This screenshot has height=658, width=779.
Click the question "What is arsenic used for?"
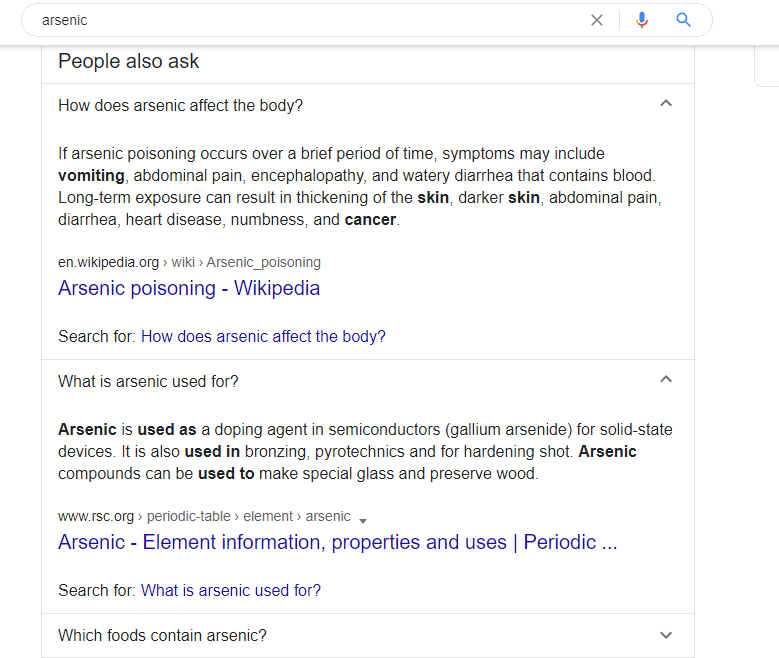coord(148,381)
